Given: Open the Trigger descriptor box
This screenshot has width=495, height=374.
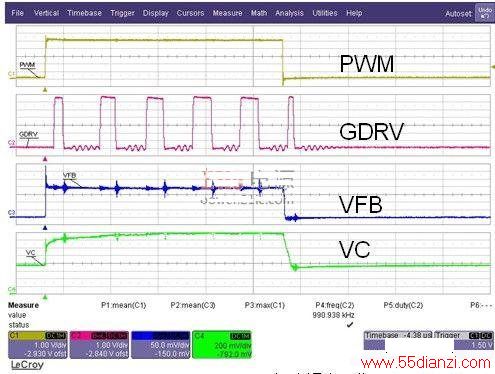Looking at the screenshot, I should click(464, 340).
